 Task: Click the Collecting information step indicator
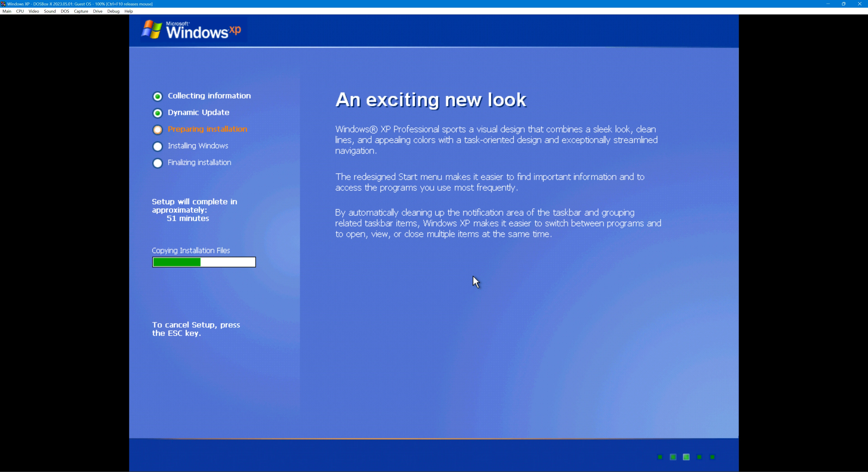pyautogui.click(x=157, y=97)
